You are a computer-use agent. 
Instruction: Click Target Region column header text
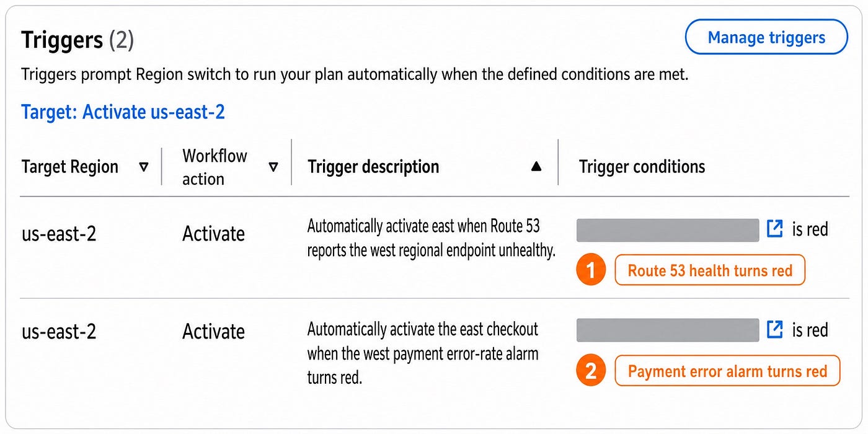point(69,167)
